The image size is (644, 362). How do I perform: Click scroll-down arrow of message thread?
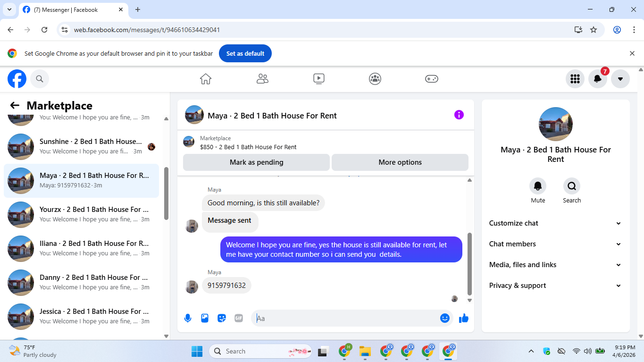pyautogui.click(x=469, y=300)
